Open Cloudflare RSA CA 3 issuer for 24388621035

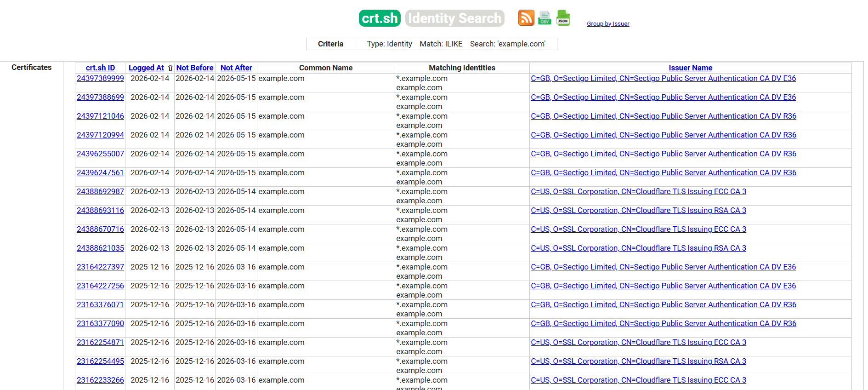point(638,248)
